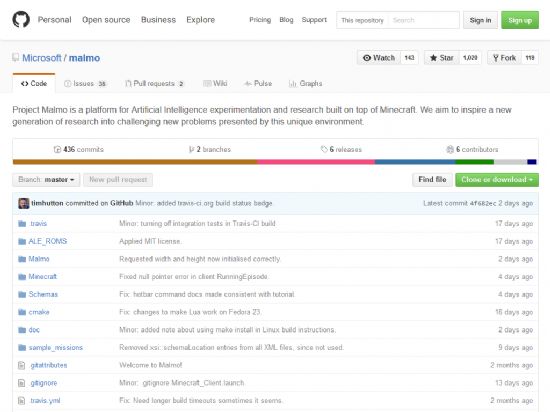550x412 pixels.
Task: Star the malmo repository
Action: coord(442,58)
